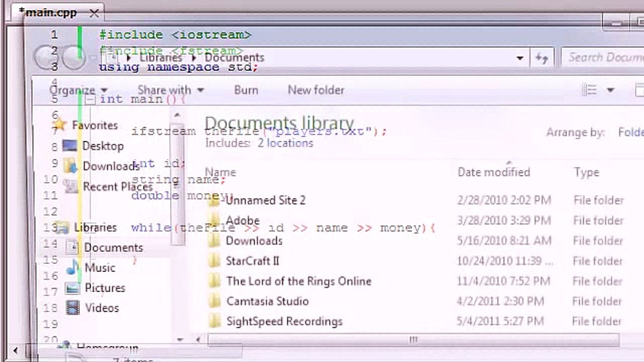
Task: Select Libraries in the navigation pane
Action: tap(95, 227)
